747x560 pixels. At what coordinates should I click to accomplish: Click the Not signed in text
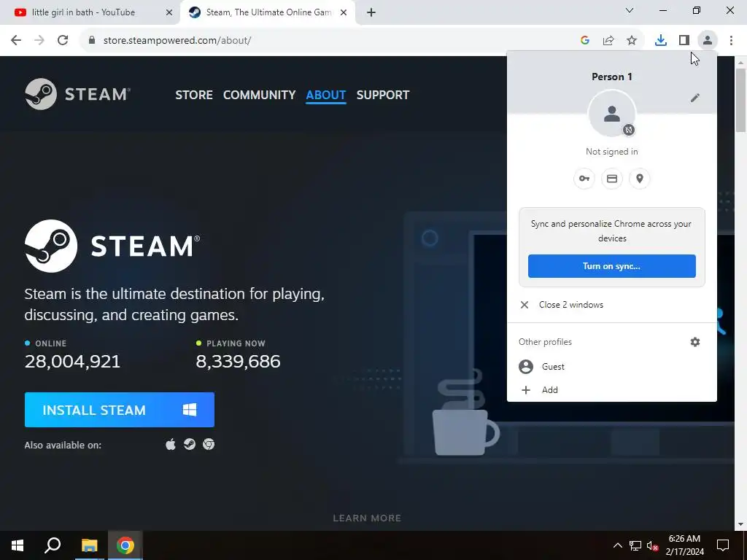tap(612, 152)
